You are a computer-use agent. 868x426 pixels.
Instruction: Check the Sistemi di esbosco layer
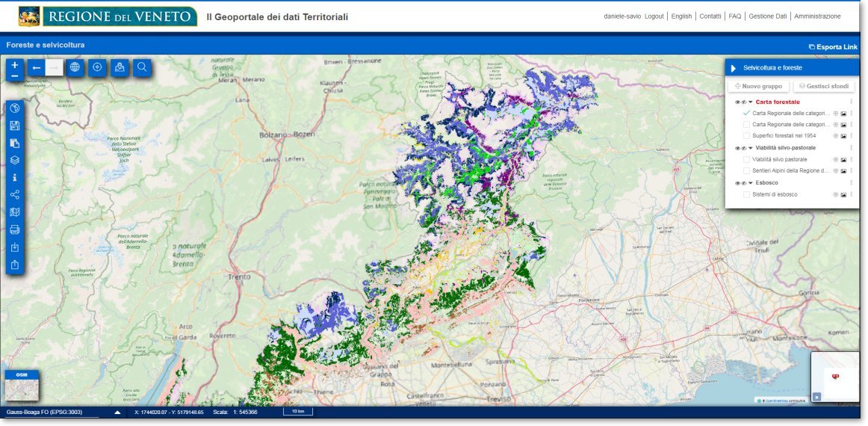[746, 194]
